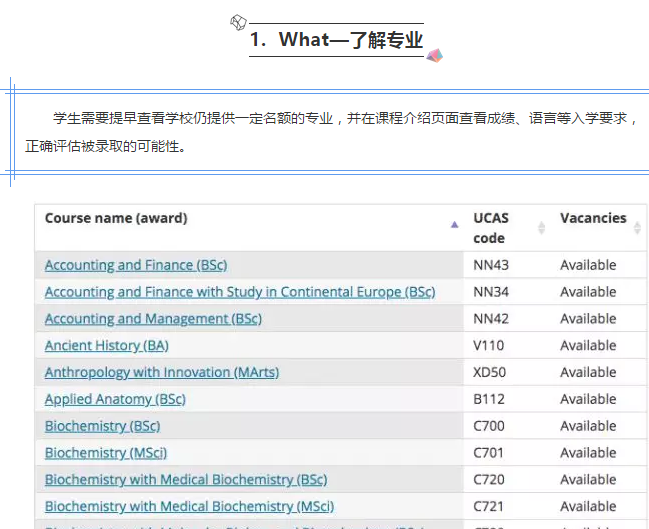Click the sort arrows beside Vacancies header
649x529 pixels.
[637, 228]
